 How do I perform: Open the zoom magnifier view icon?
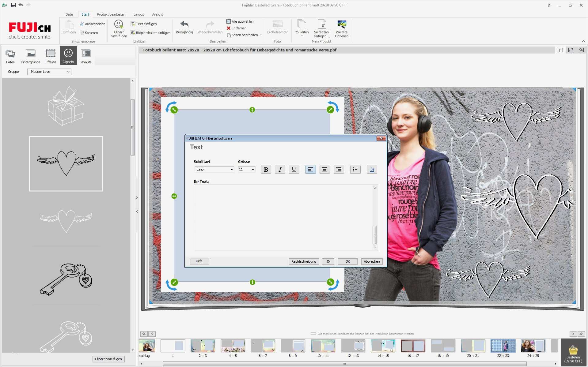tap(581, 50)
